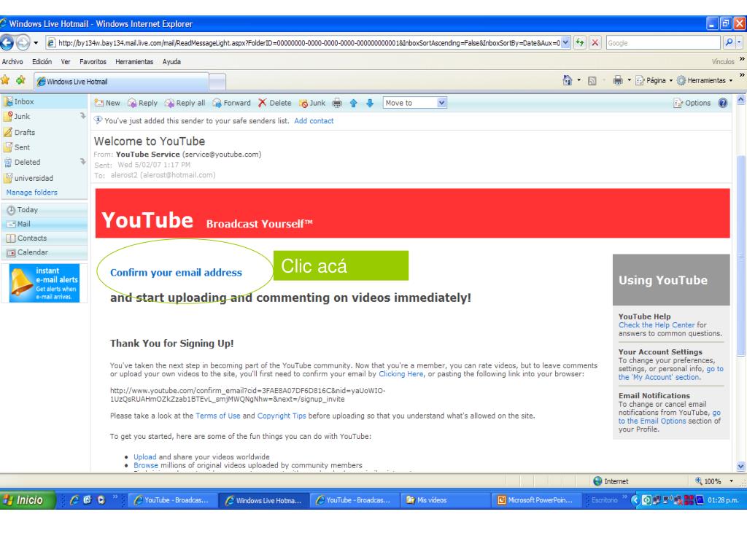The height and width of the screenshot is (560, 747).
Task: Click the printer icon in the browser command bar
Action: 618,80
